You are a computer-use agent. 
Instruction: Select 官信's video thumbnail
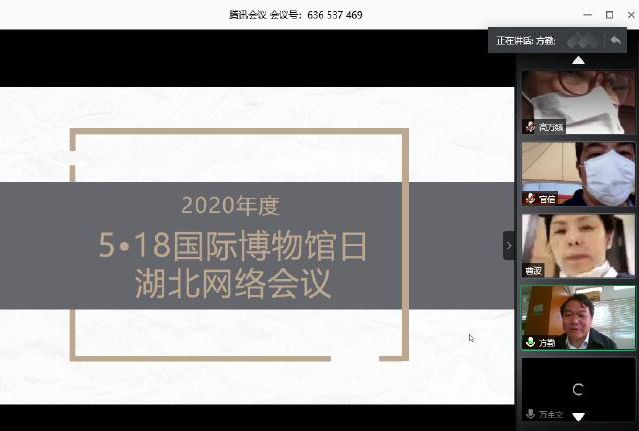[578, 171]
